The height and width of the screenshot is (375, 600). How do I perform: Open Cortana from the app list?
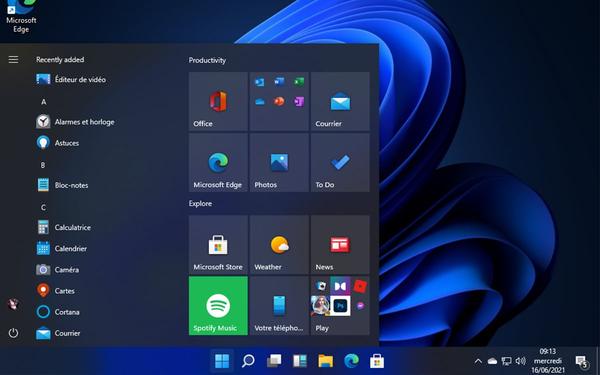[x=58, y=312]
